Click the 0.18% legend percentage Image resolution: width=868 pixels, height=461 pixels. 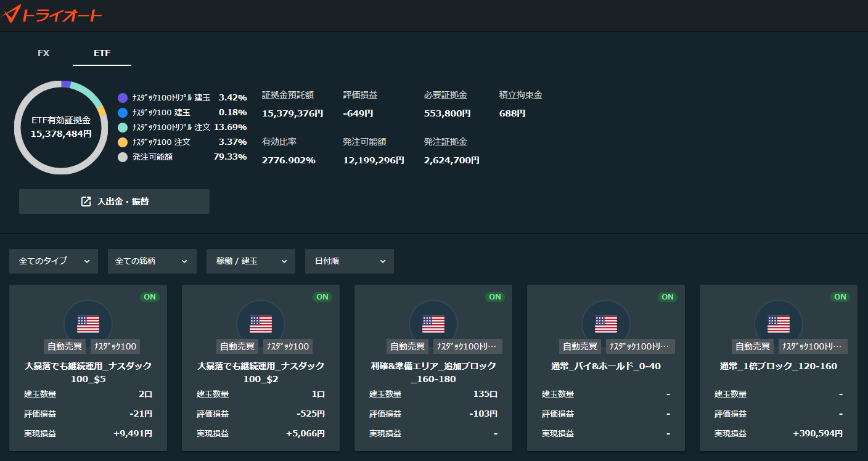pyautogui.click(x=233, y=112)
